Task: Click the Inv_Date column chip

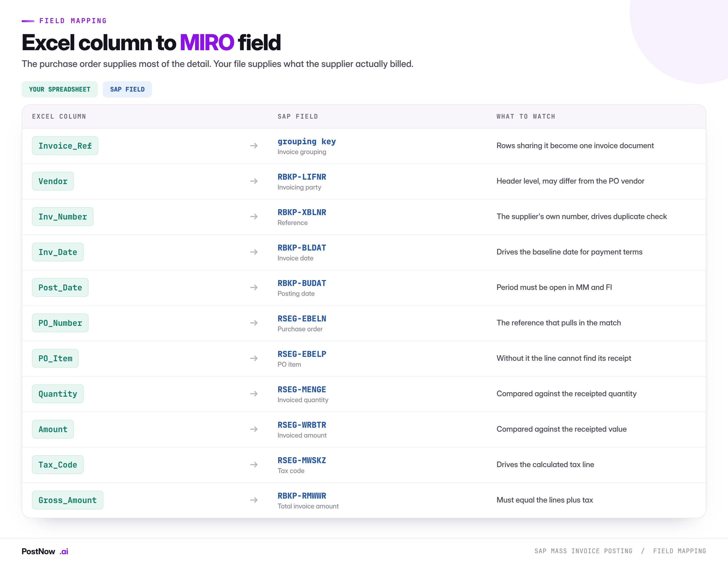Action: click(x=58, y=252)
